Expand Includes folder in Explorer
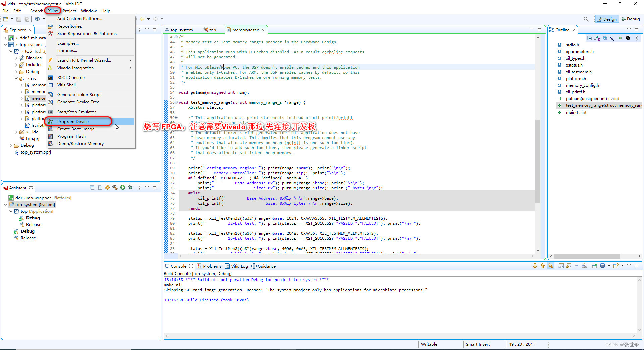 tap(16, 65)
